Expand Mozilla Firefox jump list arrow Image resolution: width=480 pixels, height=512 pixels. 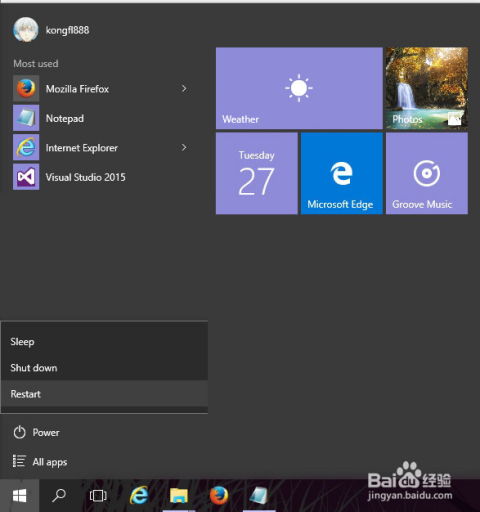(184, 89)
